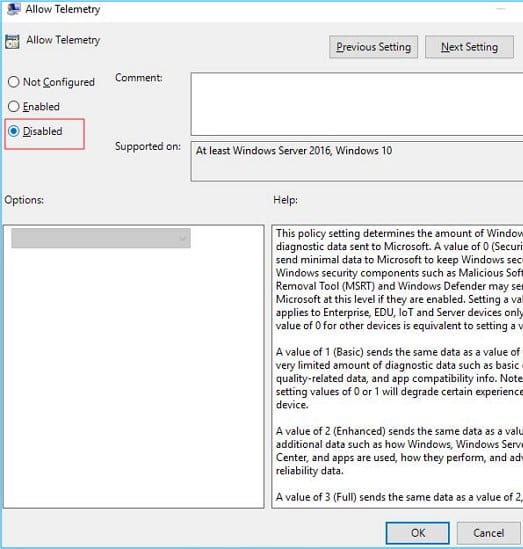Screen dimensions: 523x549
Task: Click the empty area of Options pane
Action: tap(134, 378)
